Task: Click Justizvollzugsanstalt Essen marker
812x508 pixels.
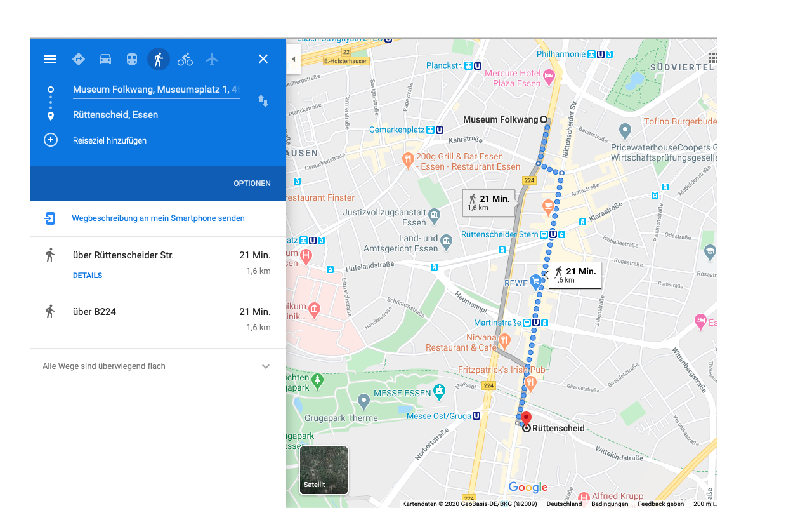Action: click(x=434, y=215)
